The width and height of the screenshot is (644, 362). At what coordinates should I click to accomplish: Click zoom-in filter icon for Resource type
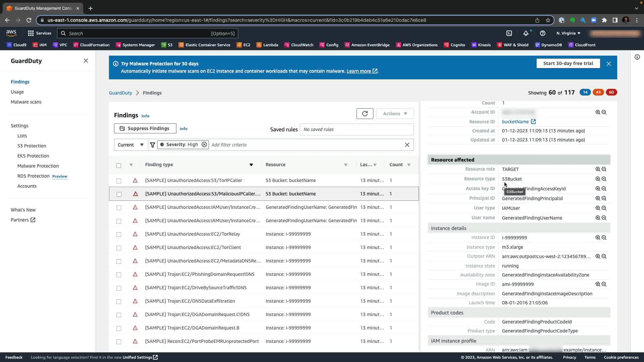[598, 179]
